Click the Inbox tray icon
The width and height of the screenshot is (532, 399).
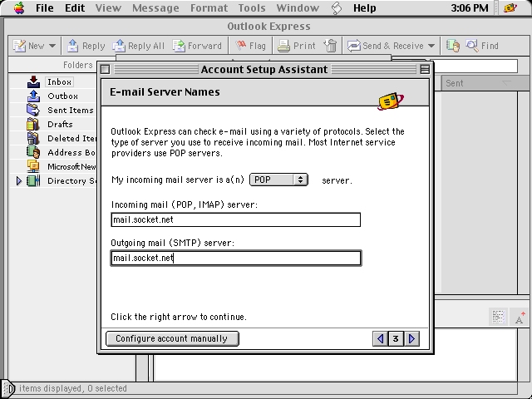point(33,81)
